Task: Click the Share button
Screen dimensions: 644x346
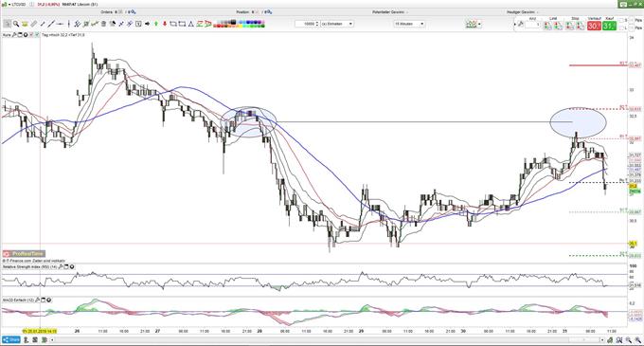Action: tap(11, 339)
